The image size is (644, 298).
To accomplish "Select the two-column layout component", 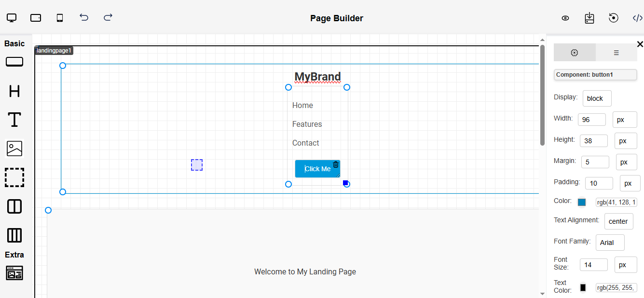I will click(14, 206).
